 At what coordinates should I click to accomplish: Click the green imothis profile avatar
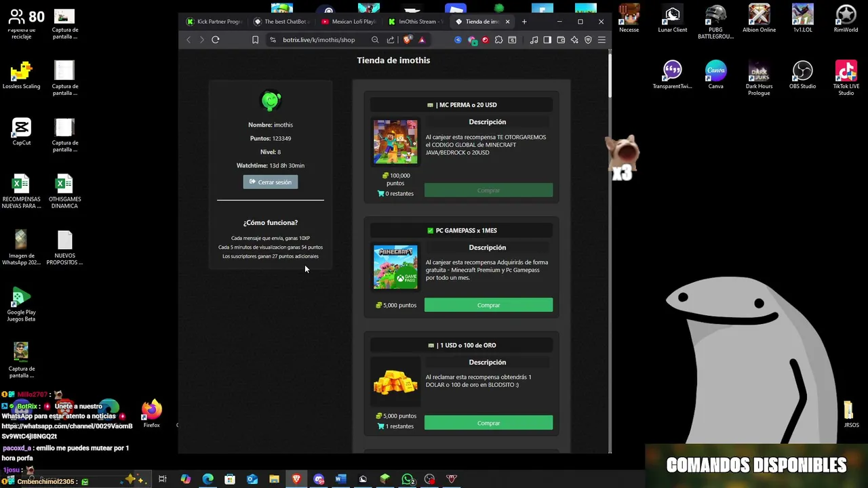[271, 101]
